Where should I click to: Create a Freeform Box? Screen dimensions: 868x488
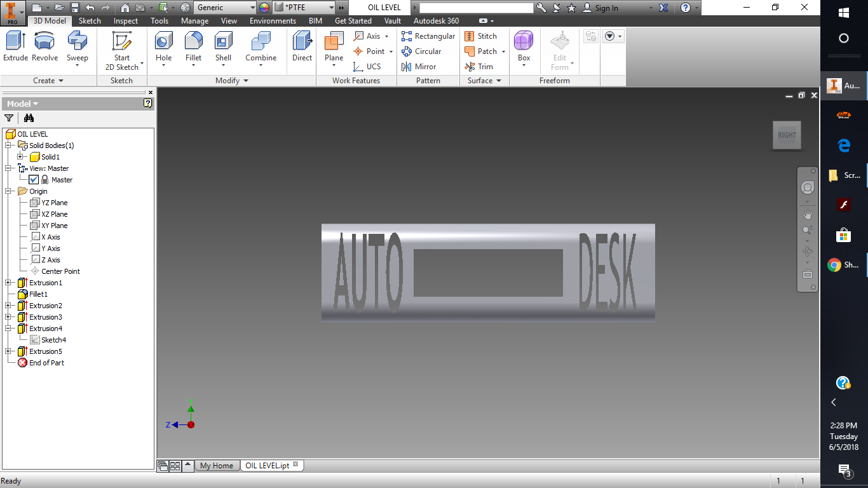coord(524,47)
